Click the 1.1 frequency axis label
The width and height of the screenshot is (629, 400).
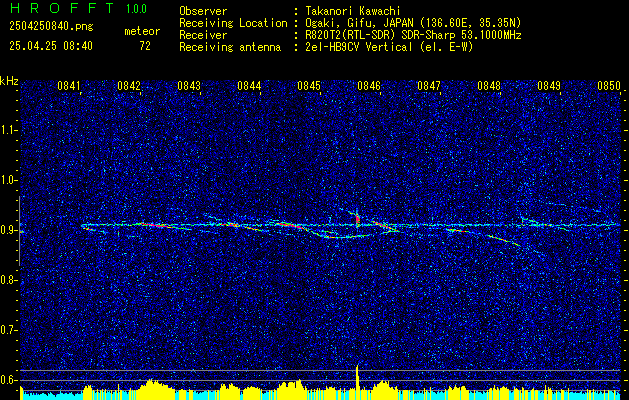point(8,130)
